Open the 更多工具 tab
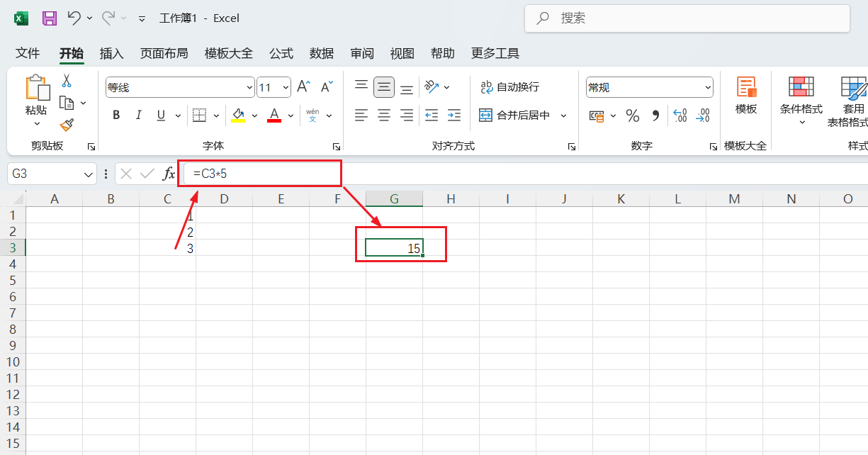 [x=495, y=53]
